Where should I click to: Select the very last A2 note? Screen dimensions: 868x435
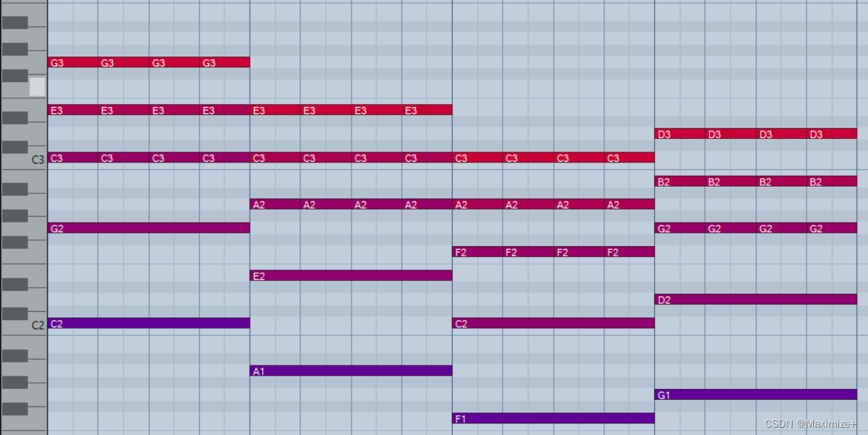tap(629, 204)
